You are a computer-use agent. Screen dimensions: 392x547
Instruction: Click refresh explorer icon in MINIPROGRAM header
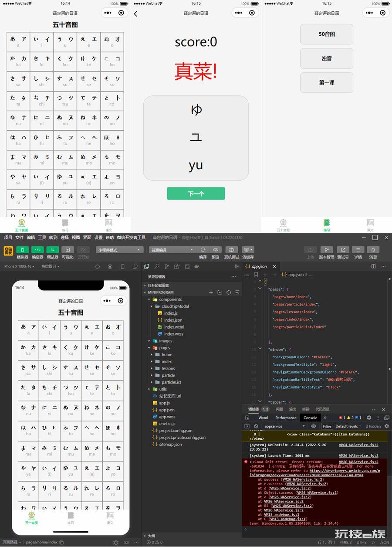click(229, 292)
